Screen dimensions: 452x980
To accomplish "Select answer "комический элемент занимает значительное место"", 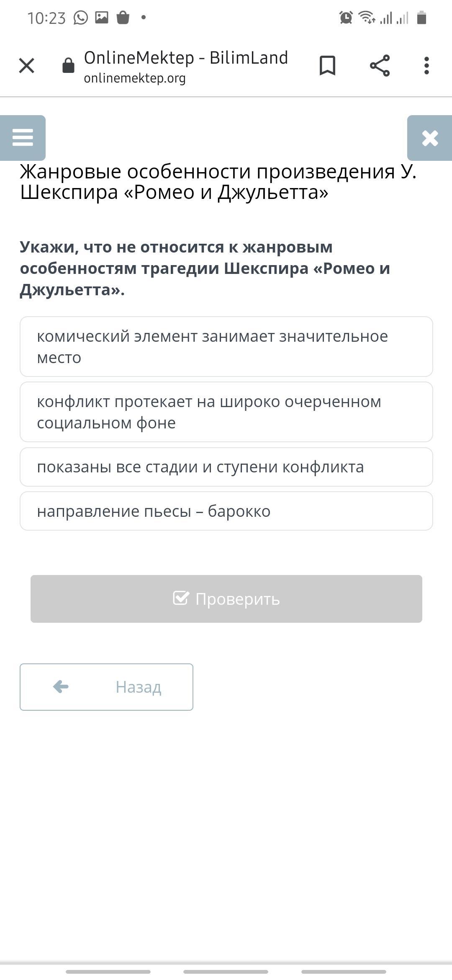I will [x=226, y=347].
